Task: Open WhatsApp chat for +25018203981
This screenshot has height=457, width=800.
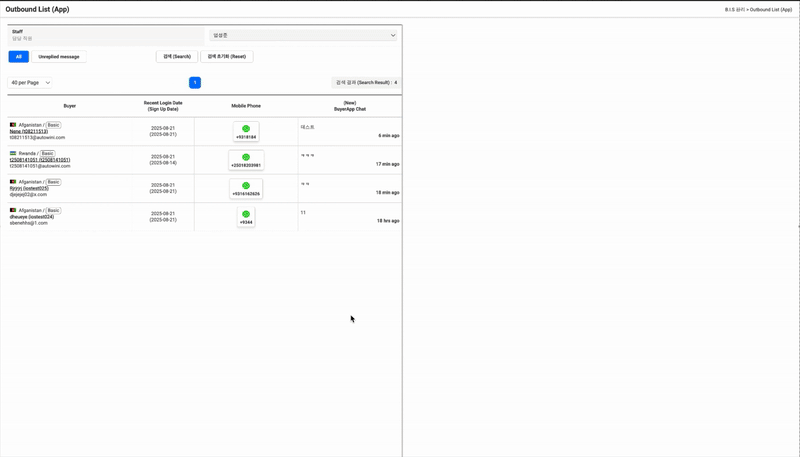Action: coord(246,157)
